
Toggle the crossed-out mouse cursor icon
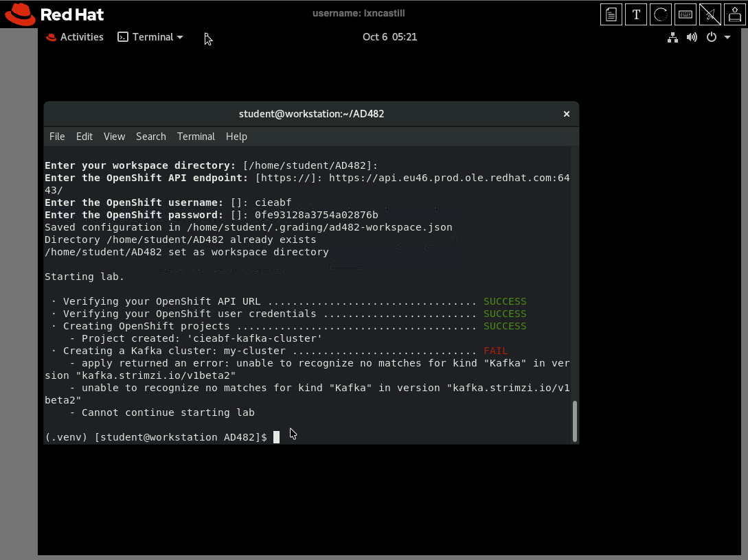coord(710,14)
